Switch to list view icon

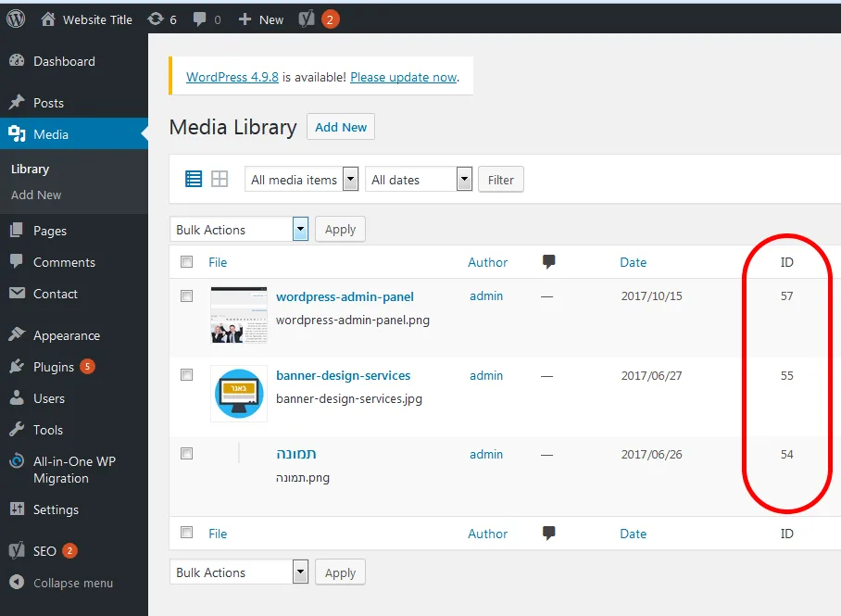[x=194, y=179]
